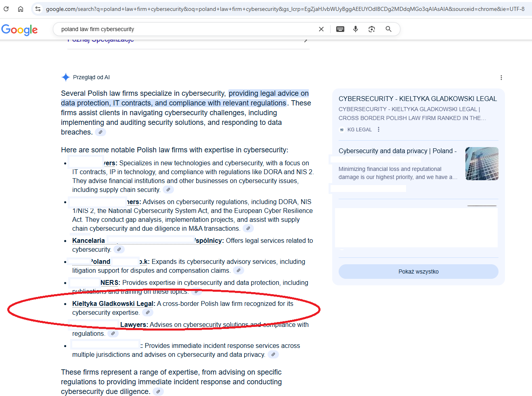This screenshot has width=532, height=396.
Task: Go to Google homepage via logo
Action: point(19,29)
